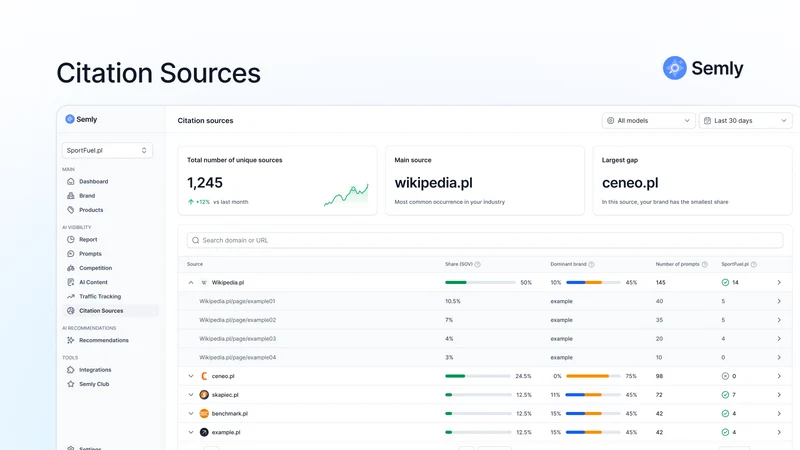
Task: Click Wikipedia.pl 50% share progress bar
Action: pyautogui.click(x=480, y=283)
